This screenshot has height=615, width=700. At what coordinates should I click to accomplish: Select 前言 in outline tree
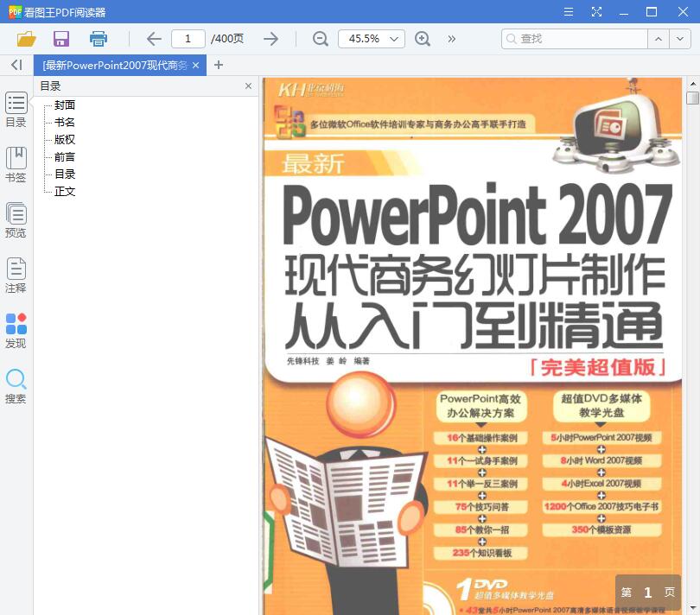65,157
